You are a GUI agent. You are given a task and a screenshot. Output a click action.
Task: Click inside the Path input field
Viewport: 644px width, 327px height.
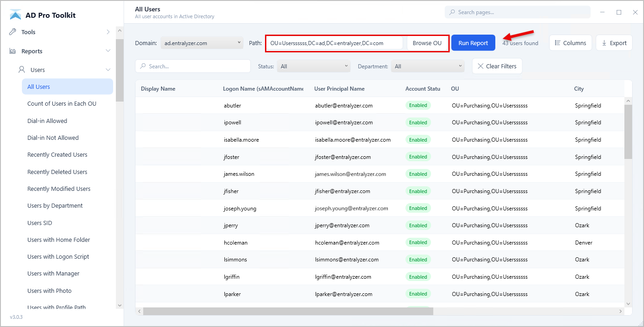pyautogui.click(x=333, y=43)
